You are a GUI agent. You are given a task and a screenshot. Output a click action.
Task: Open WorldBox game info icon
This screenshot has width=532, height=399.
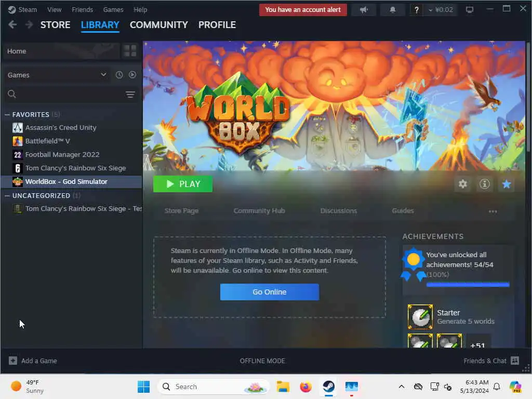point(484,184)
